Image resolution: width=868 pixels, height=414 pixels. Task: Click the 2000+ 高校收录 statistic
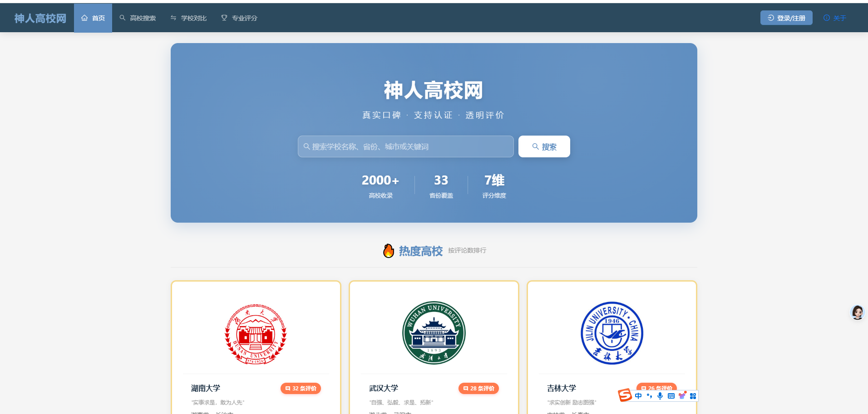point(380,186)
